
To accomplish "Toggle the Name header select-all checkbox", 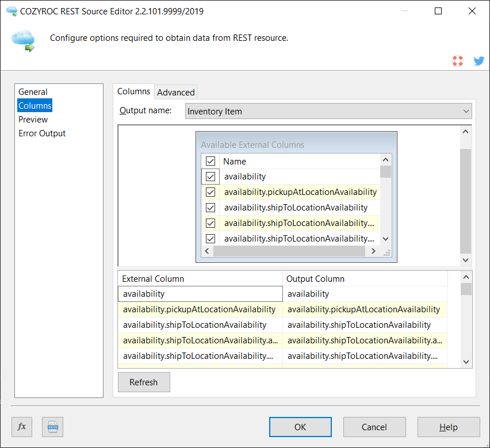I will click(210, 161).
